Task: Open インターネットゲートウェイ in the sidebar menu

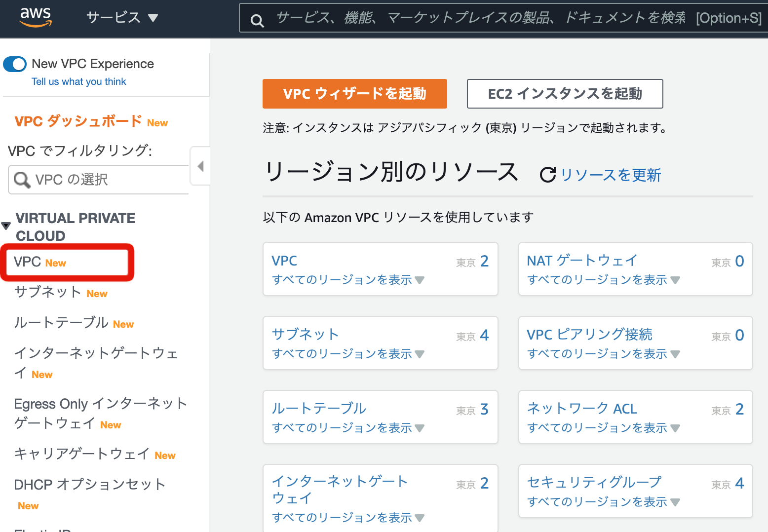Action: (x=96, y=363)
